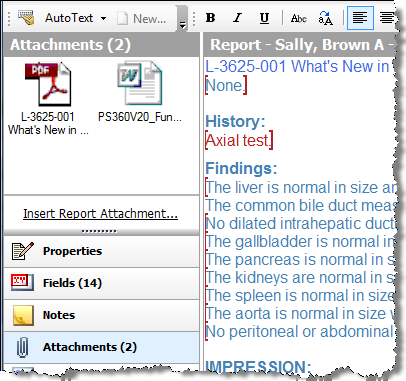Click the New... document button
Screen dimensions: 406x381
pos(141,19)
